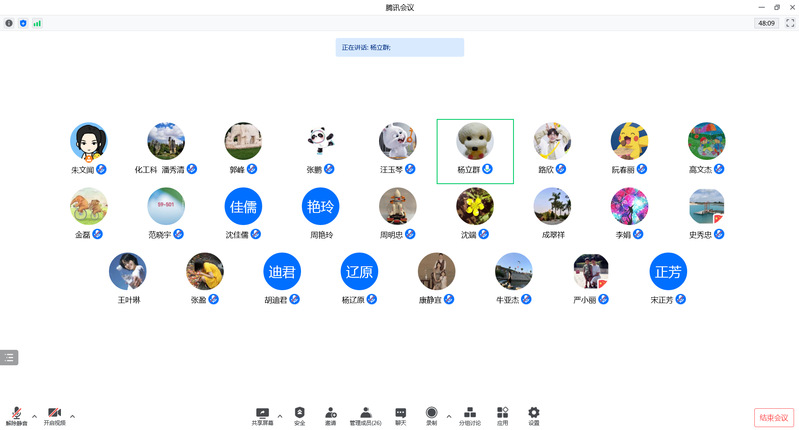Click the meeting info icon at top-left
This screenshot has width=799, height=430.
click(9, 23)
